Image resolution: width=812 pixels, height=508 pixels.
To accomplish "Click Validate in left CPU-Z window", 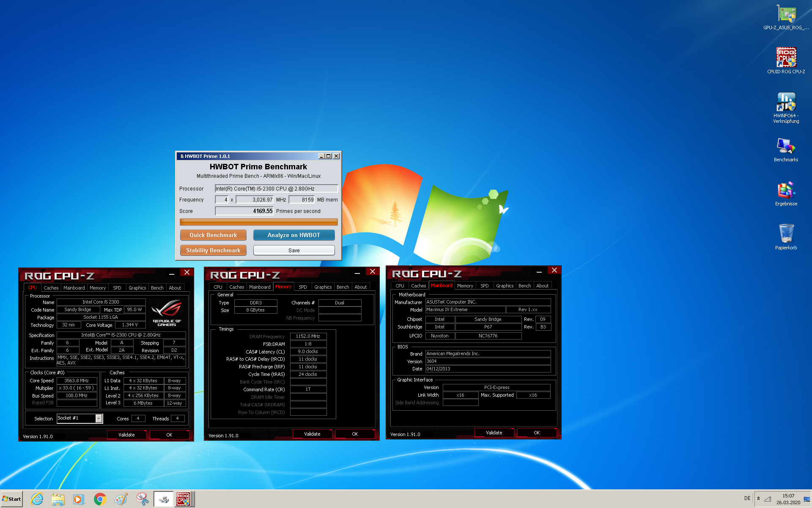I will pos(126,435).
